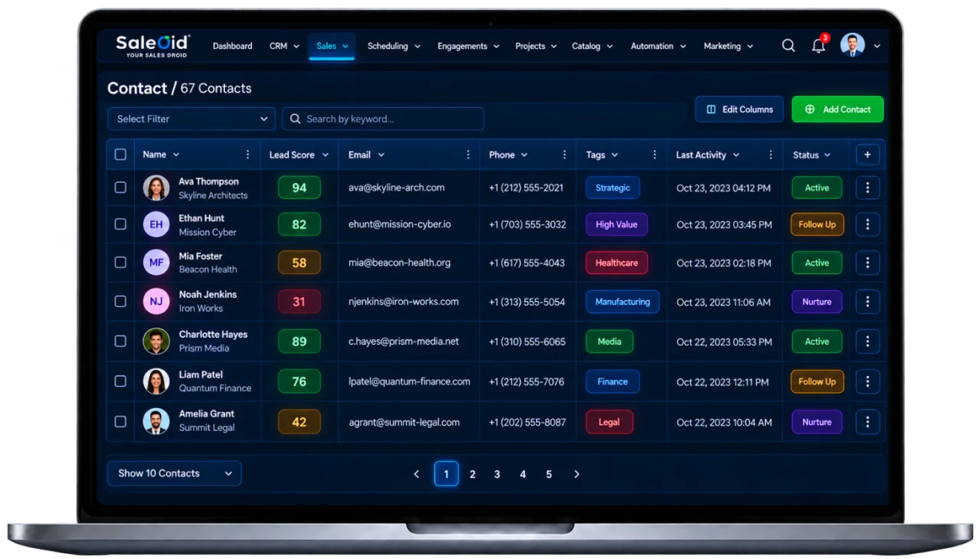Image resolution: width=980 pixels, height=559 pixels.
Task: Open the Show 10 Contacts dropdown
Action: pos(175,473)
